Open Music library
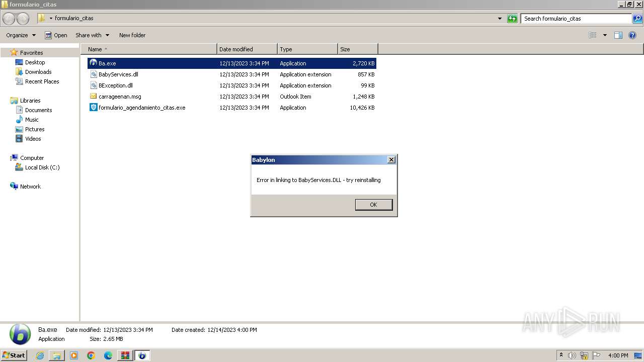 (x=32, y=120)
